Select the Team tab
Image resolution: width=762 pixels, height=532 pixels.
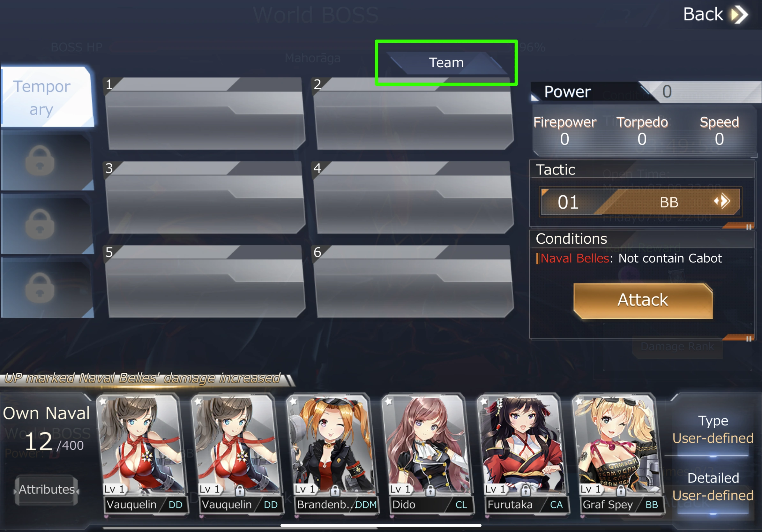[x=446, y=63]
